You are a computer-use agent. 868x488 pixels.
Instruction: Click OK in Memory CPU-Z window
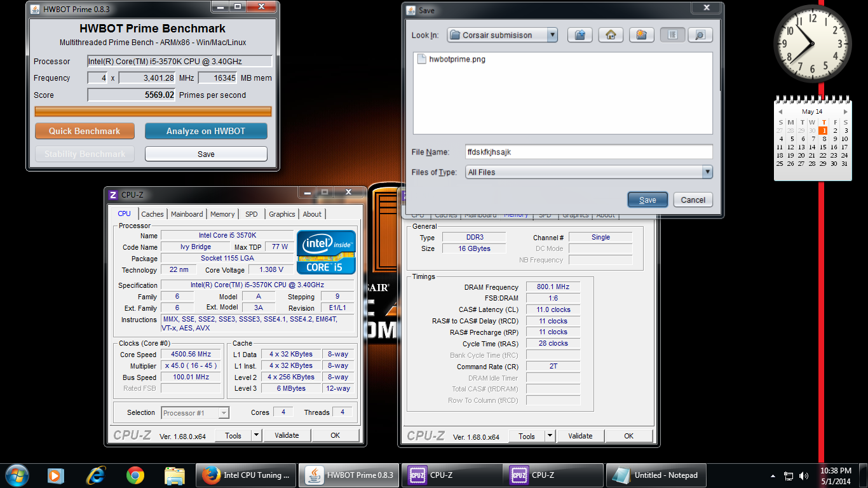click(628, 436)
